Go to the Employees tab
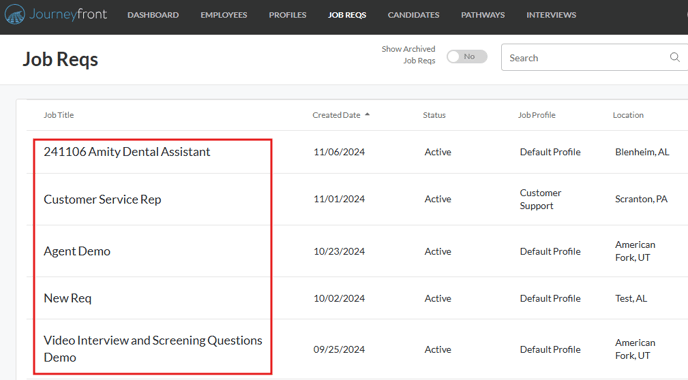This screenshot has width=688, height=380. coord(224,15)
